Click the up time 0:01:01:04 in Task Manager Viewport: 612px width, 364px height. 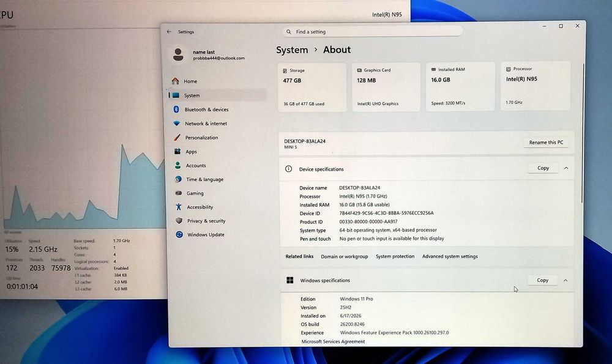click(22, 286)
